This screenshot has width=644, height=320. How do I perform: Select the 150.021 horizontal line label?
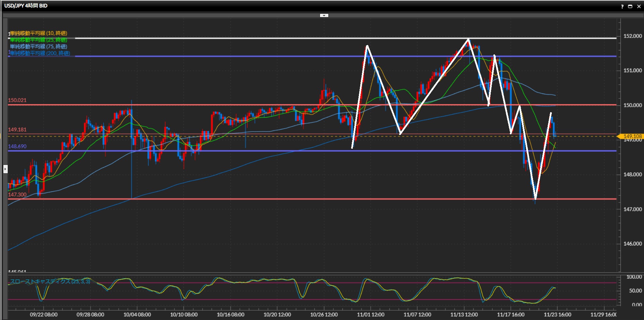(x=17, y=100)
